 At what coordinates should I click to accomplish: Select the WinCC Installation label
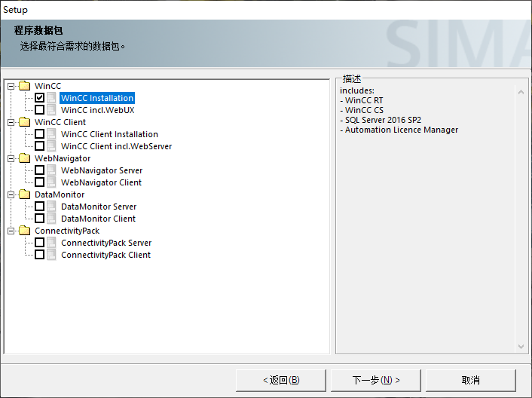pos(97,98)
